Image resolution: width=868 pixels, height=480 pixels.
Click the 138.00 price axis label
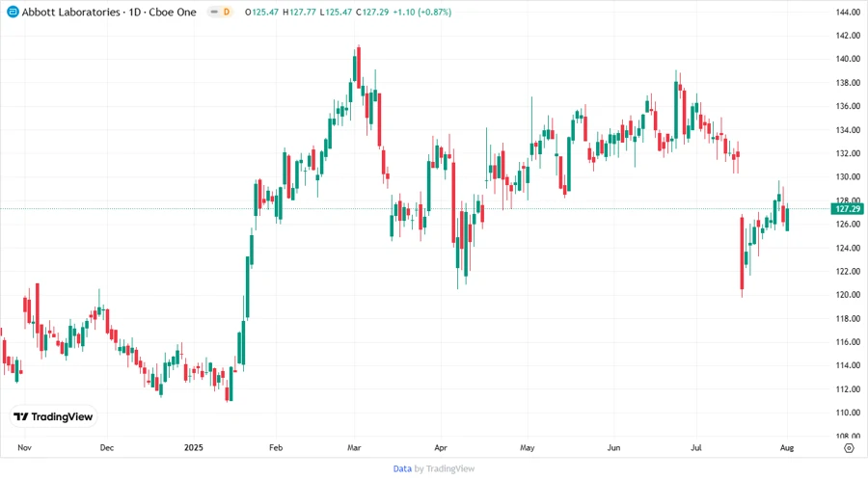pyautogui.click(x=848, y=83)
